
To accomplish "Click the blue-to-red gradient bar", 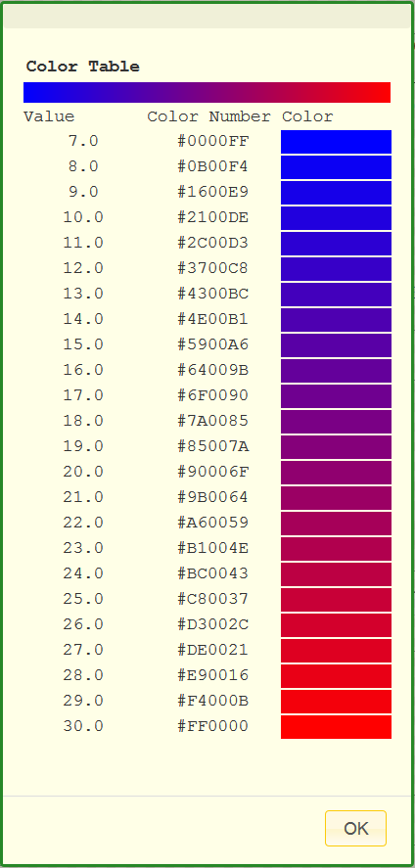I will coord(207,92).
